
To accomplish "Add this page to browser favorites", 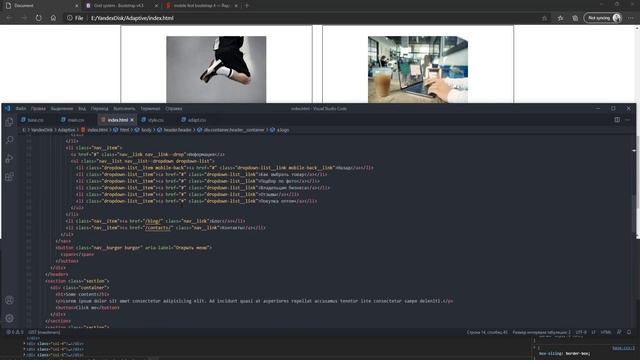I will click(544, 18).
